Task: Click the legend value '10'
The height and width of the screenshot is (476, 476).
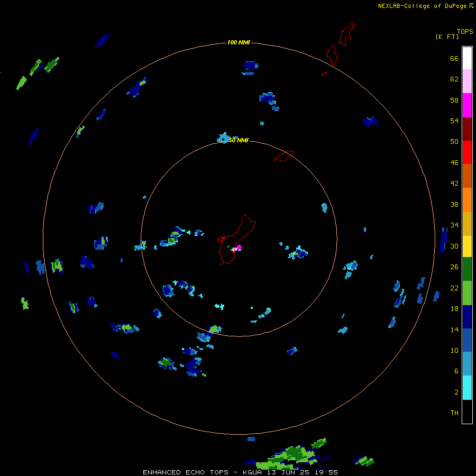Action: pyautogui.click(x=454, y=351)
